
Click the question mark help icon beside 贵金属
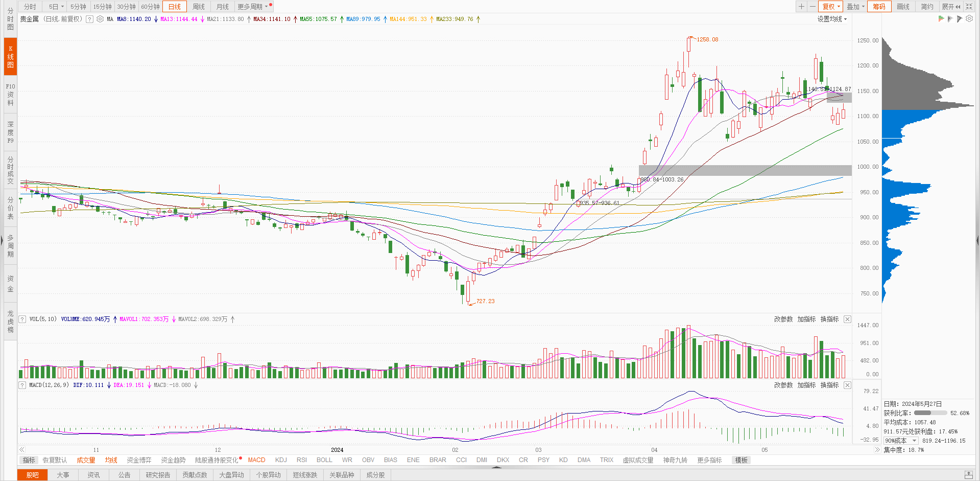[x=89, y=19]
